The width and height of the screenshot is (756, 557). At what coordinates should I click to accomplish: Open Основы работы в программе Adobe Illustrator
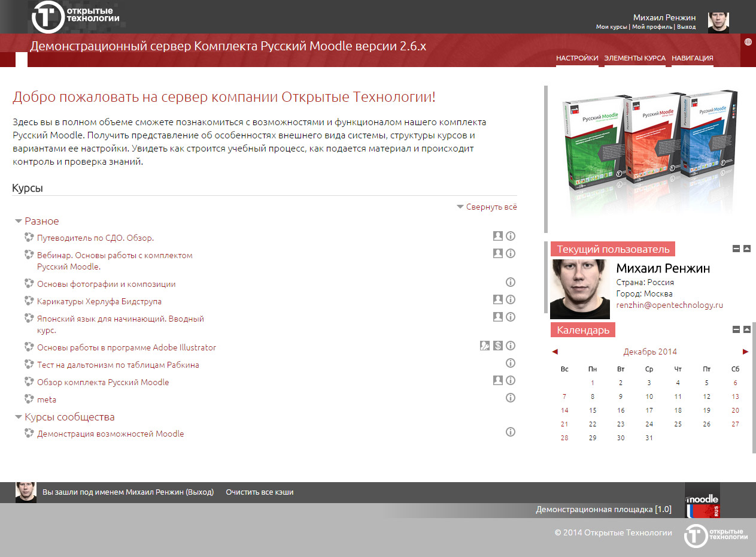pyautogui.click(x=126, y=347)
